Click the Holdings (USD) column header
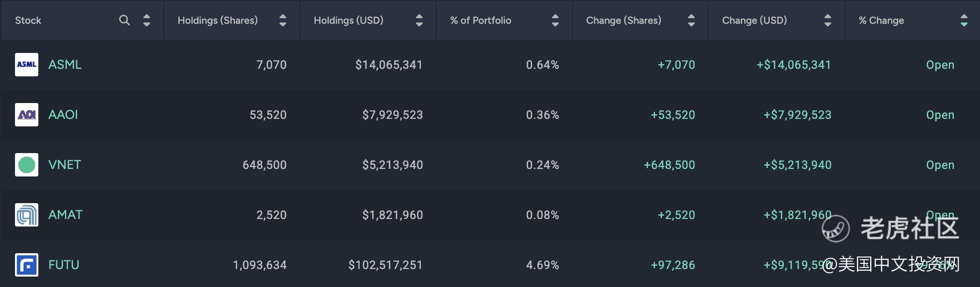This screenshot has width=980, height=287. pyautogui.click(x=348, y=20)
